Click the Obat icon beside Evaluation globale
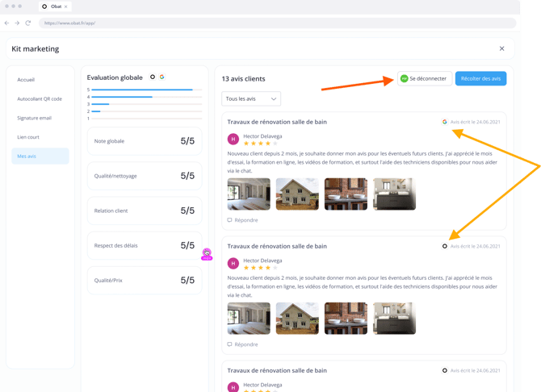 153,77
